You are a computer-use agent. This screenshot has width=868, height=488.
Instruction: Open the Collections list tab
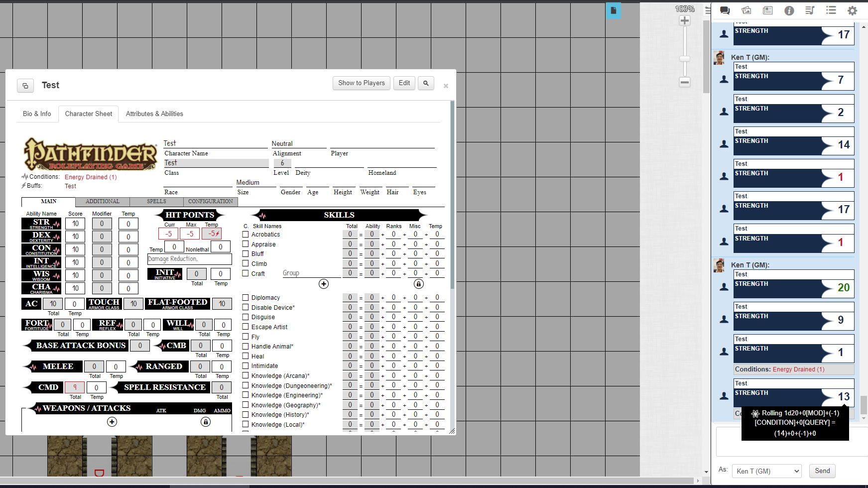coord(831,10)
